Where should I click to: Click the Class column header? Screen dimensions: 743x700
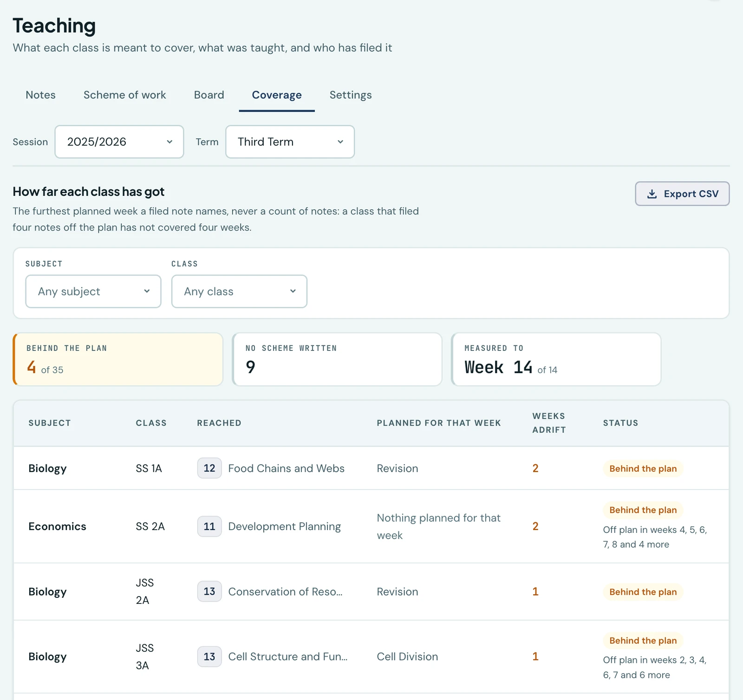(151, 423)
